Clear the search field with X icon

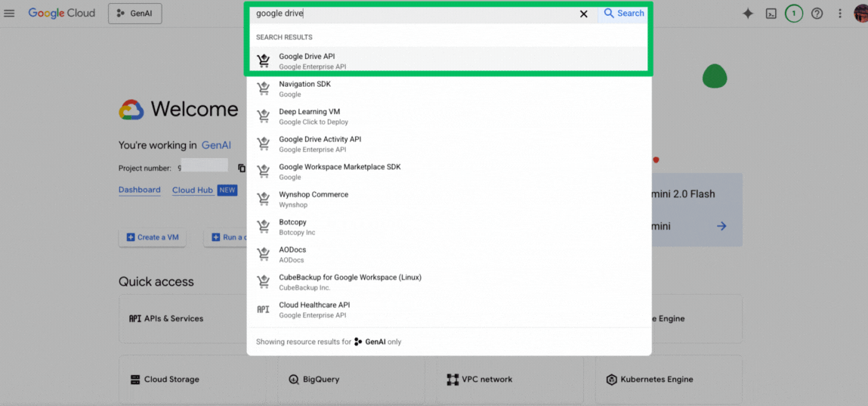(x=583, y=14)
